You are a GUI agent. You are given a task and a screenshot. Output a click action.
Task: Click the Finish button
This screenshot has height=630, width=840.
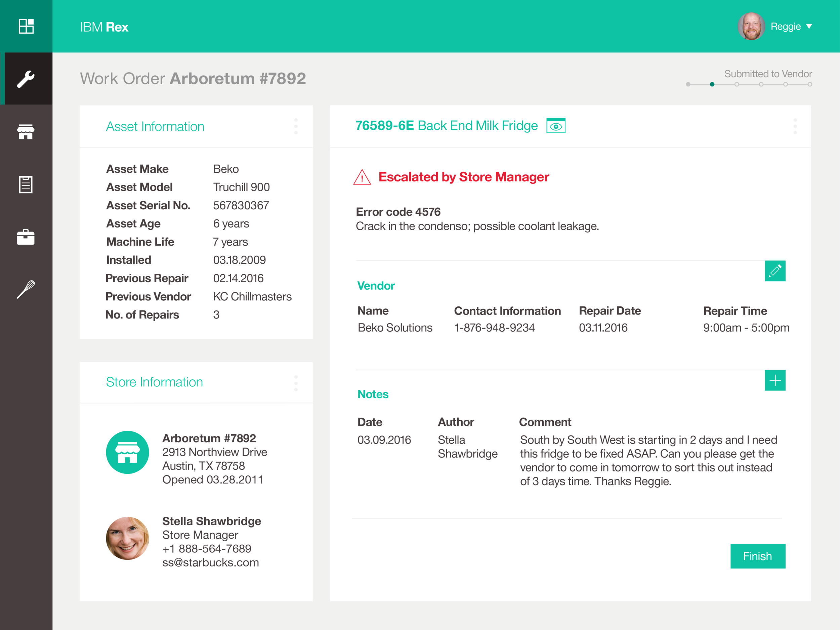pos(758,556)
